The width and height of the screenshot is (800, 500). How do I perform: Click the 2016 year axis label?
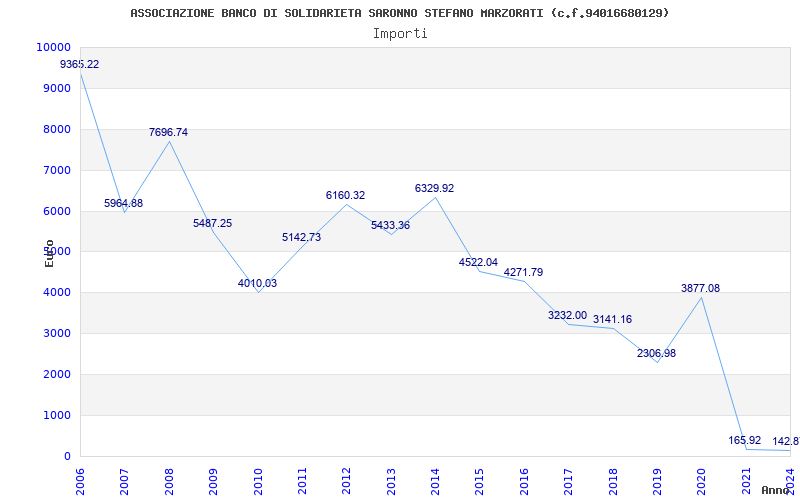tap(523, 480)
